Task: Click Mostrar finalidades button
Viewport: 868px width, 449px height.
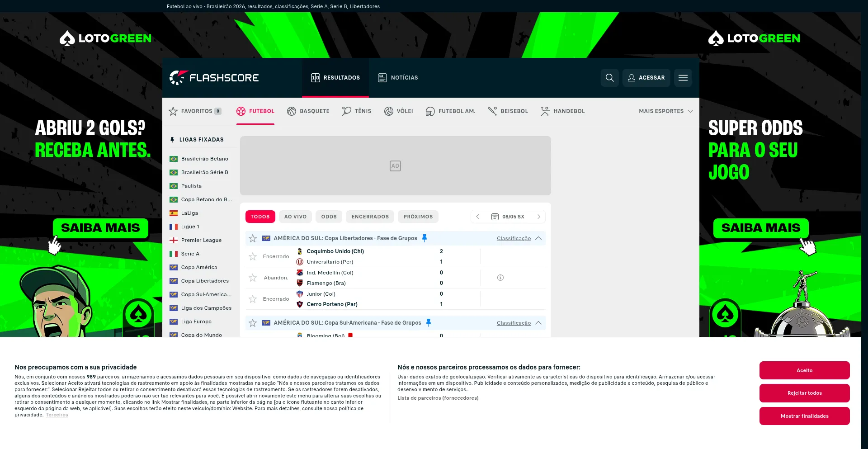Action: click(805, 416)
